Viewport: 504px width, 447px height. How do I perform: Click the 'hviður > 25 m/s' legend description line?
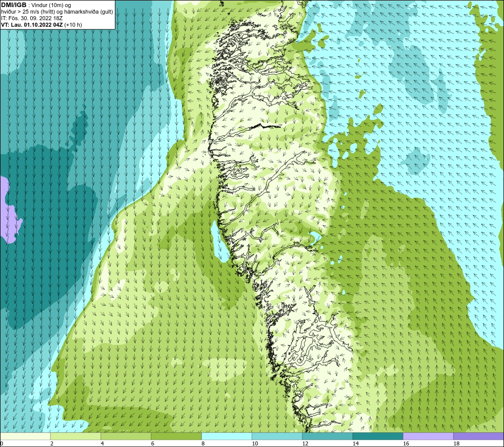[x=57, y=12]
